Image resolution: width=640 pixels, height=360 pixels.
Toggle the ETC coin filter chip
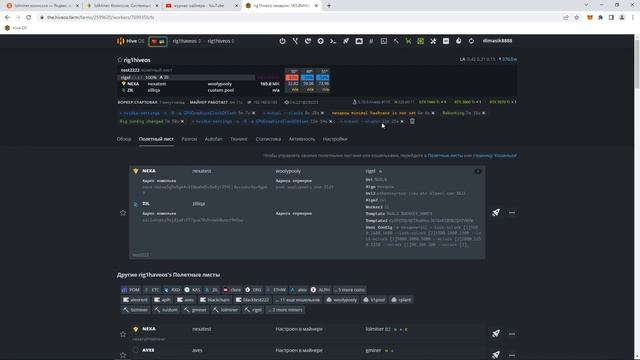152,290
